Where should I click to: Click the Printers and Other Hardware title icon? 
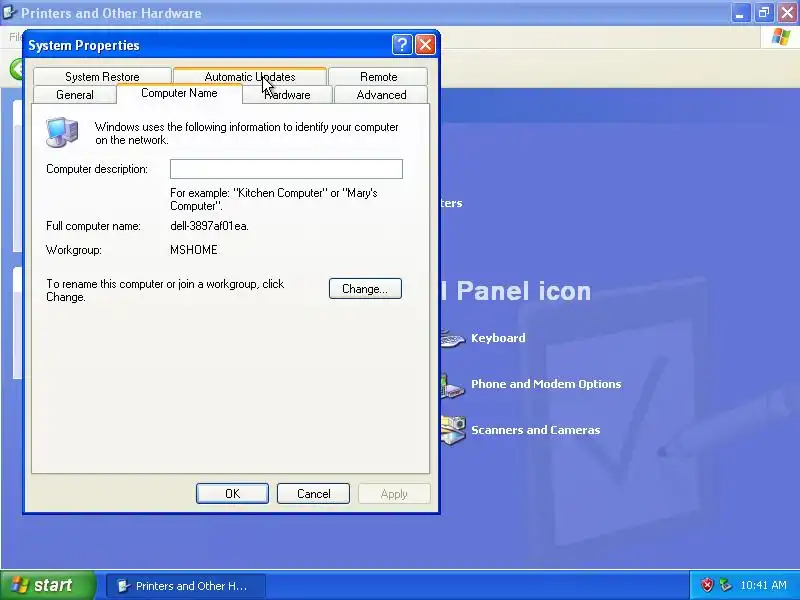point(9,12)
